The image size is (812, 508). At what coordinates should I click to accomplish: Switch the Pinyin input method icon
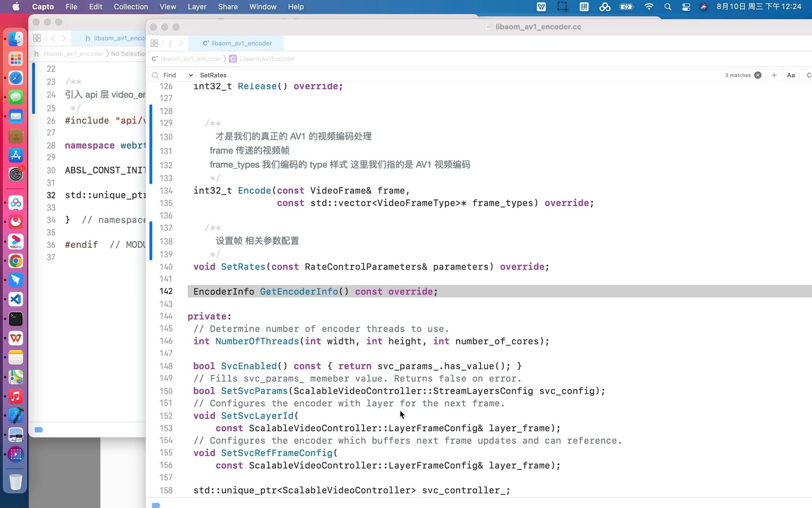tap(584, 7)
